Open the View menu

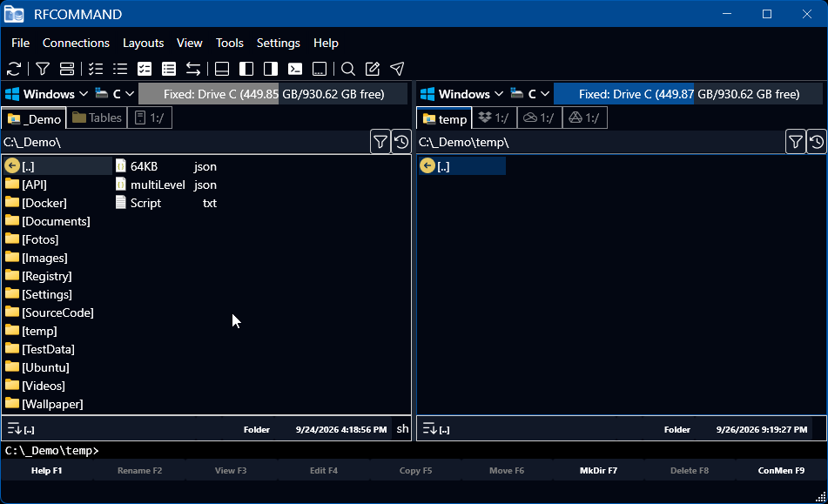pyautogui.click(x=190, y=43)
